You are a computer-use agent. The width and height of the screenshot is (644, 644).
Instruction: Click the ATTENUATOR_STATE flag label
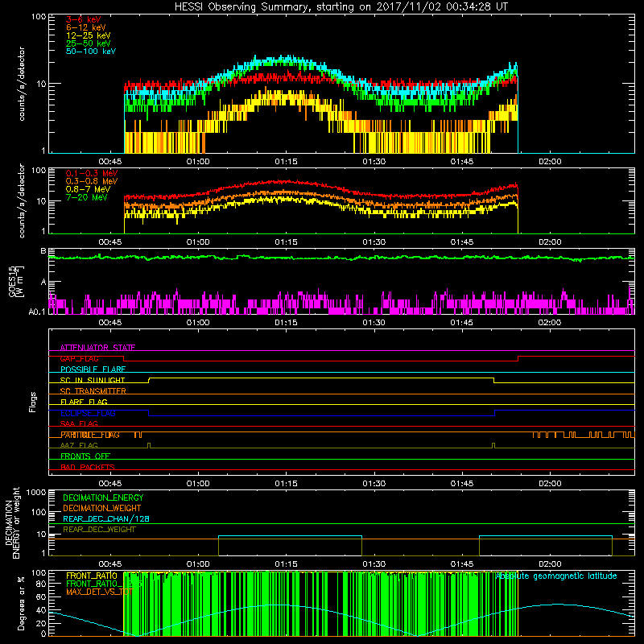pyautogui.click(x=97, y=348)
